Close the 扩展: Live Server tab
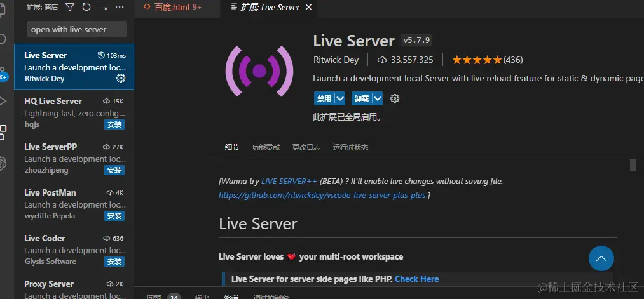Viewport: 644px width, 299px height. pyautogui.click(x=308, y=7)
